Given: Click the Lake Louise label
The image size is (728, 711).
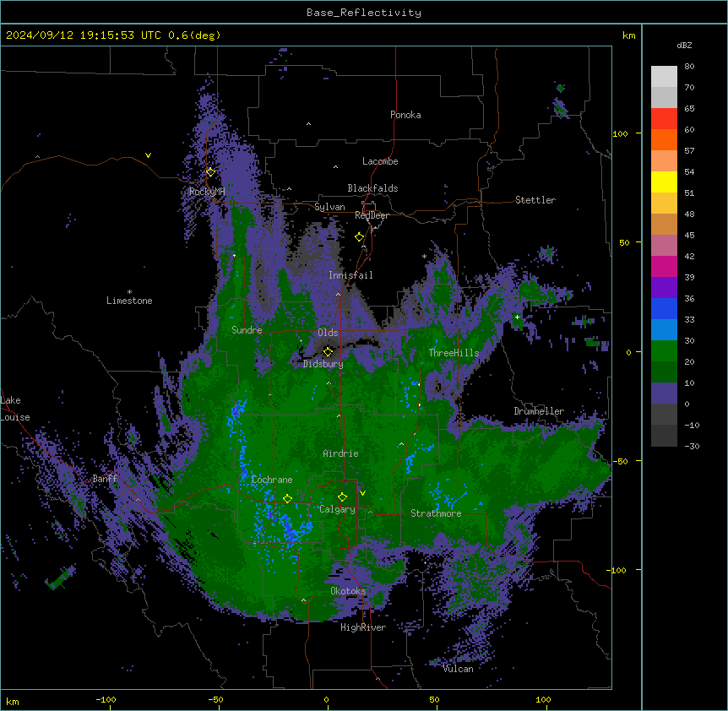Looking at the screenshot, I should point(15,409).
